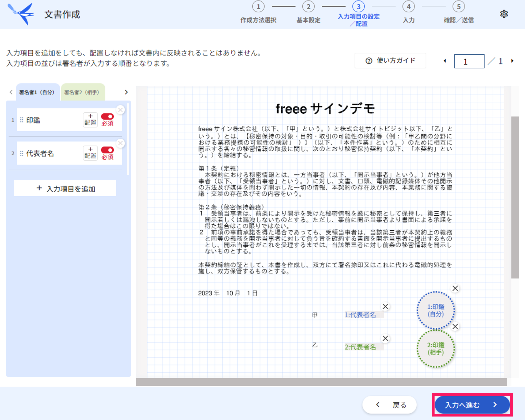Go to step 1 作成方法選択
This screenshot has height=420, width=525.
click(258, 12)
